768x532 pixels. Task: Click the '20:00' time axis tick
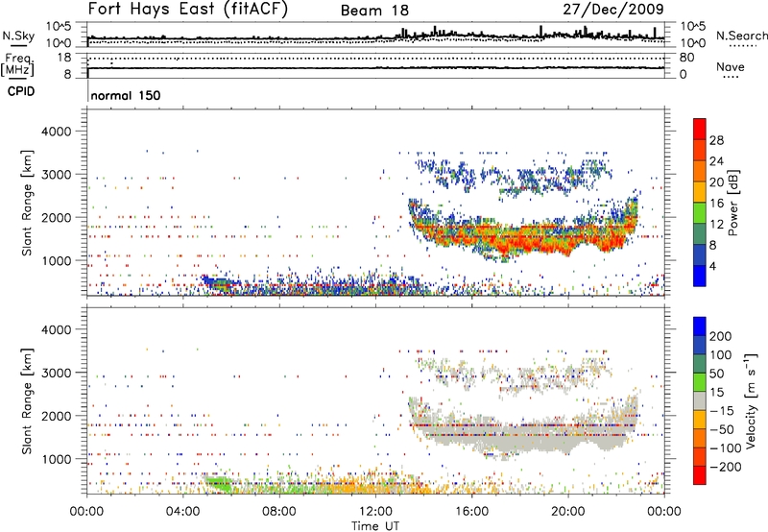[x=567, y=512]
